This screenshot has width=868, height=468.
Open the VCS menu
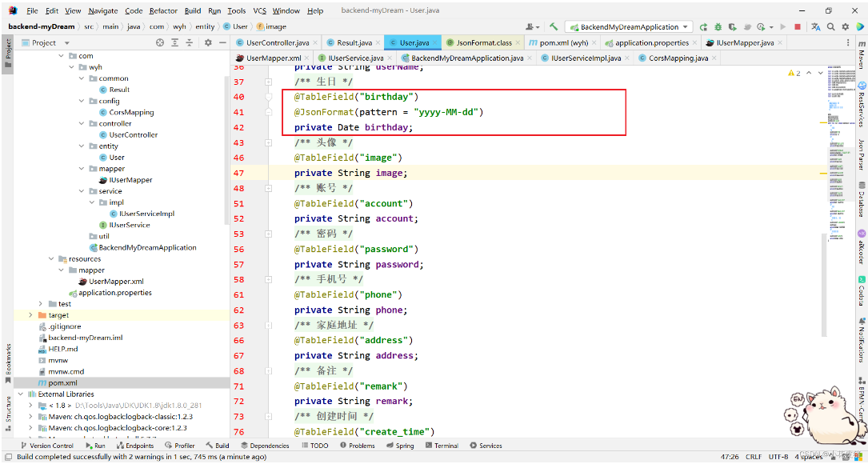coord(260,10)
